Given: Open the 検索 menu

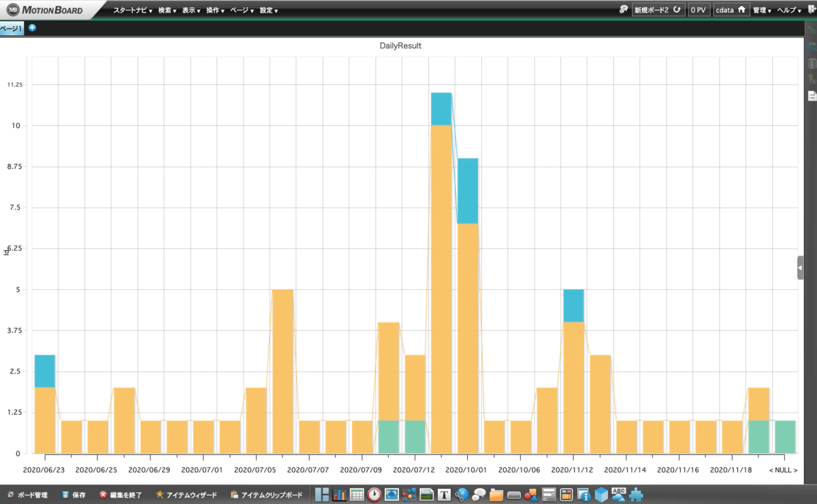Looking at the screenshot, I should (167, 10).
